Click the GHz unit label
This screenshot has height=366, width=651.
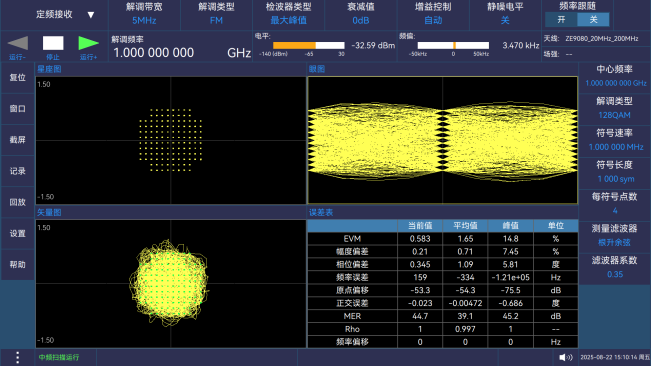(x=239, y=53)
